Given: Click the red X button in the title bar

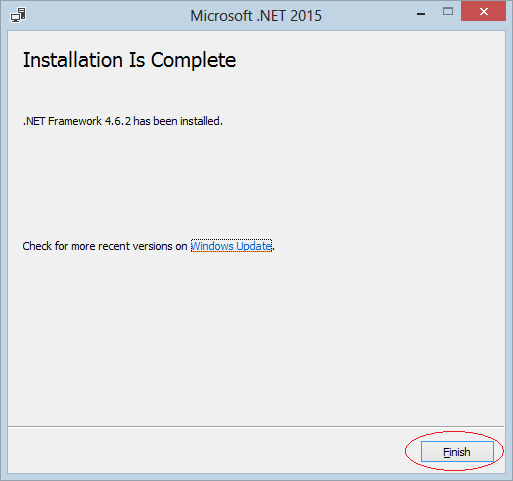Looking at the screenshot, I should (x=483, y=12).
